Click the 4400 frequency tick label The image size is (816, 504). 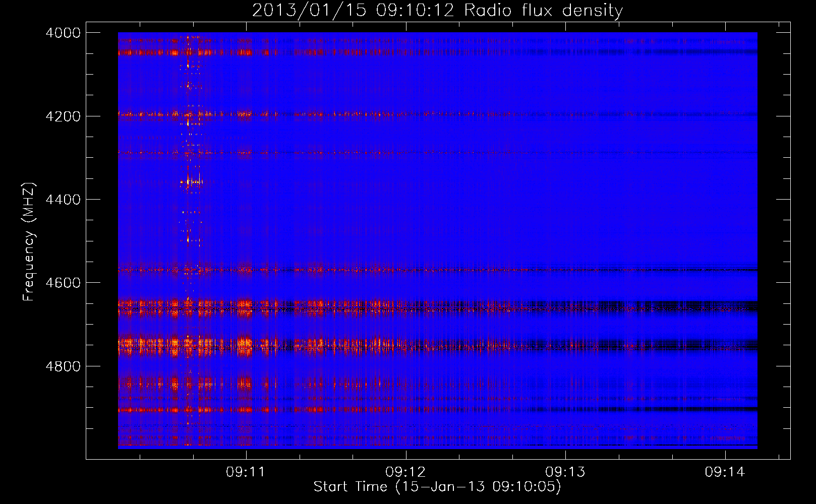tap(63, 200)
